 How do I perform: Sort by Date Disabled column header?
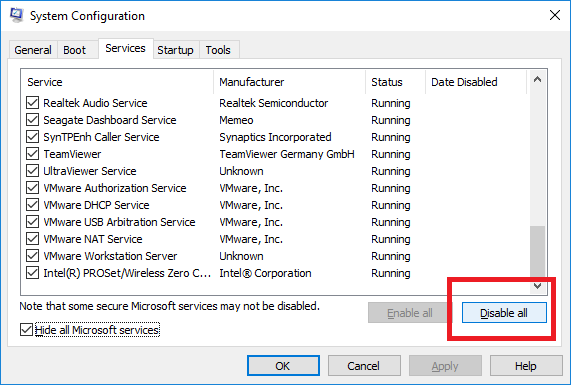[x=476, y=82]
